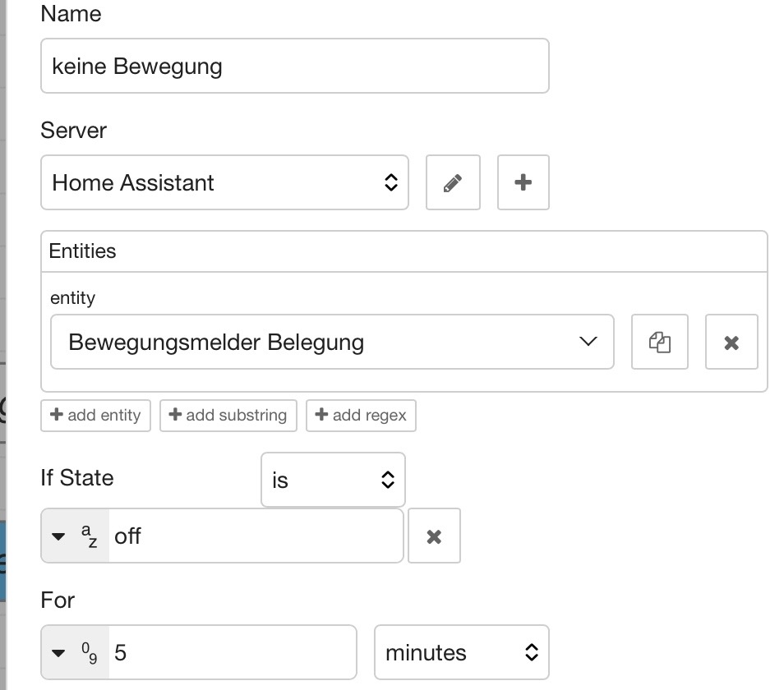Click into the 'off' state value field
The height and width of the screenshot is (690, 784).
pyautogui.click(x=256, y=536)
